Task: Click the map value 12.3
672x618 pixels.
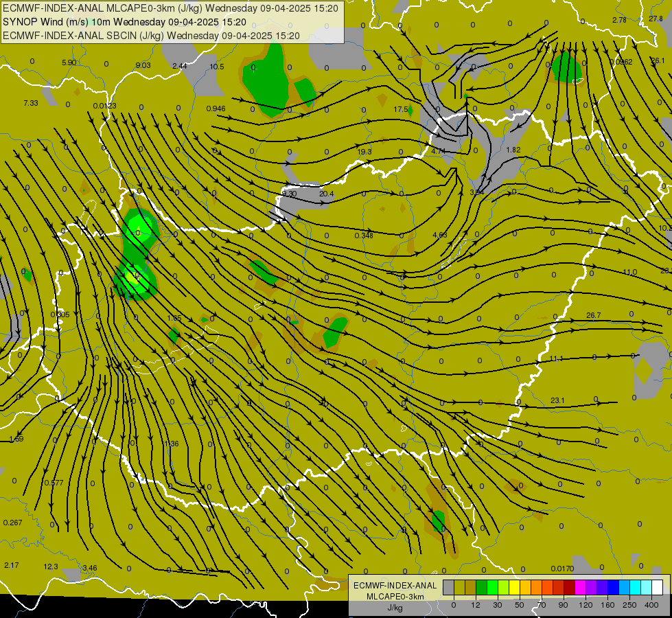Action: (x=51, y=567)
